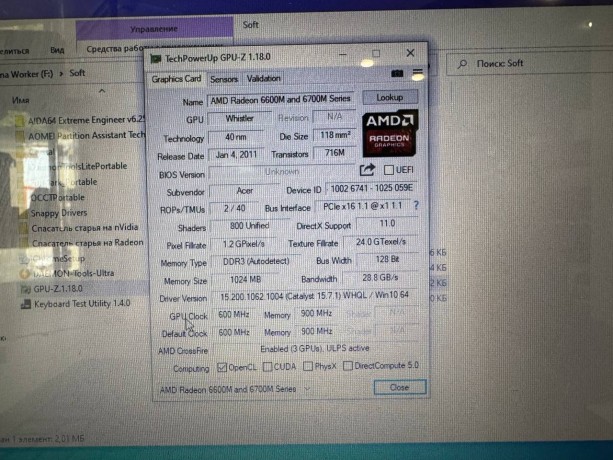Image resolution: width=613 pixels, height=460 pixels.
Task: Close GPU-Z with the X button
Action: point(410,53)
